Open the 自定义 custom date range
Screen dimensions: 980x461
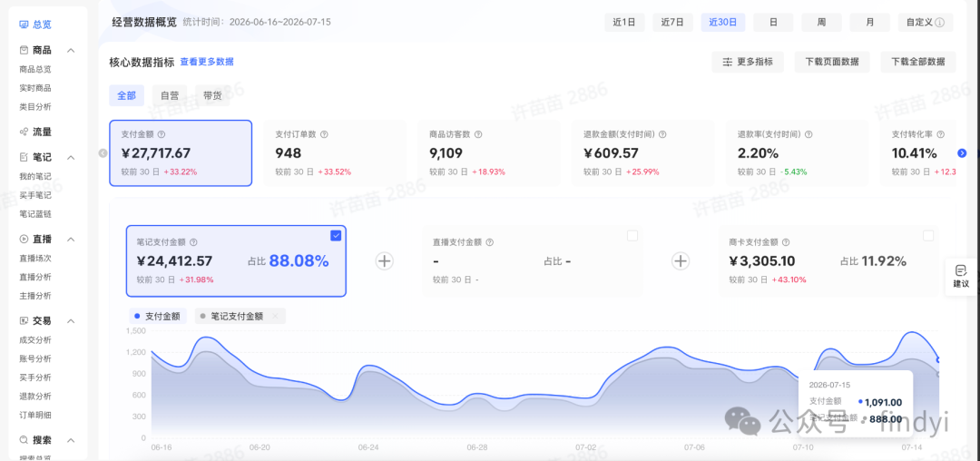coord(926,23)
